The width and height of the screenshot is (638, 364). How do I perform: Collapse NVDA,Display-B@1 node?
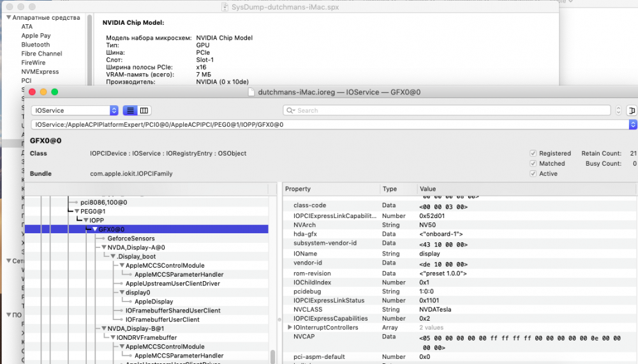(104, 328)
